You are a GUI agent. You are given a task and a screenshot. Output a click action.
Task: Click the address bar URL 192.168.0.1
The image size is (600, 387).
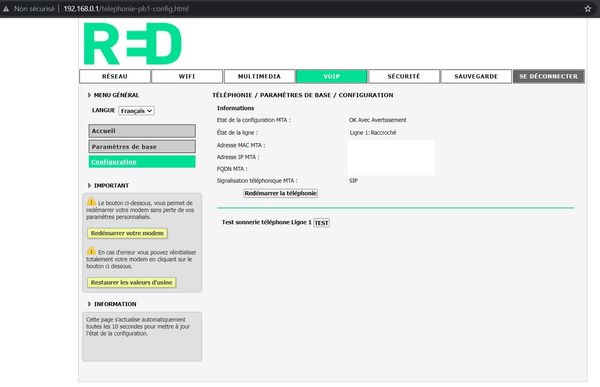pos(126,8)
